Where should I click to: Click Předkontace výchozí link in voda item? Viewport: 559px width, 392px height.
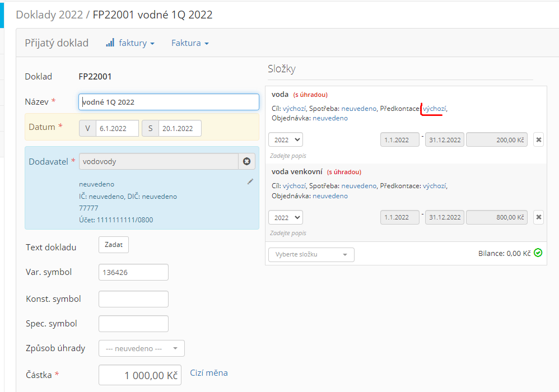click(x=434, y=109)
